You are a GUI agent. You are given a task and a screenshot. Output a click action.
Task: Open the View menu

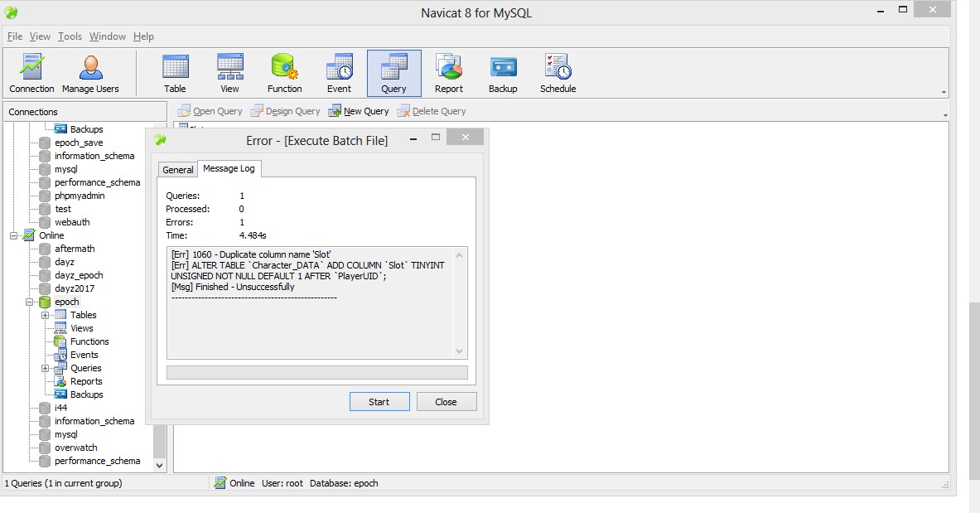[40, 36]
